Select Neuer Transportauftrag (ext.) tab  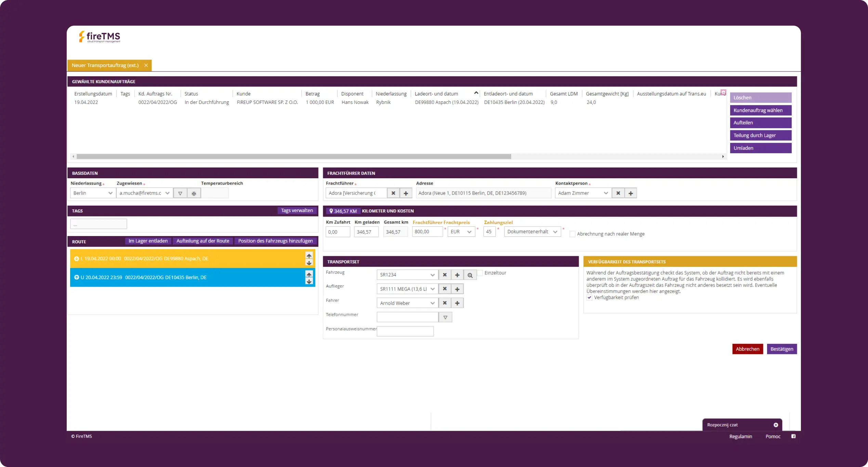105,65
